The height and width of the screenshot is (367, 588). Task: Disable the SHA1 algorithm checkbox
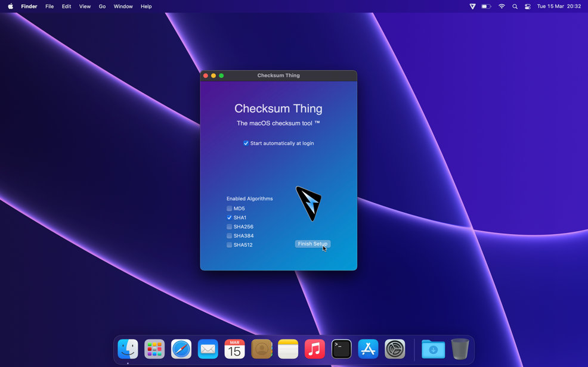229,217
